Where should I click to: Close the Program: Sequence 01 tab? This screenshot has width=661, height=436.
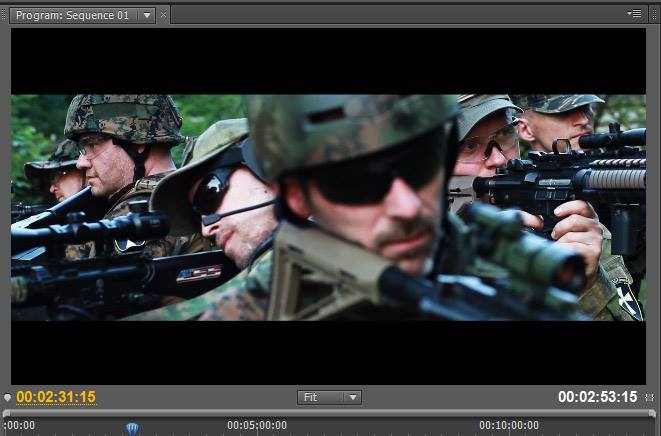[164, 16]
